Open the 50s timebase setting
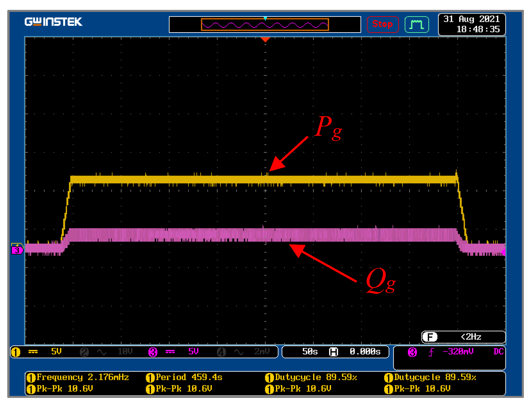The width and height of the screenshot is (532, 404). [x=310, y=352]
